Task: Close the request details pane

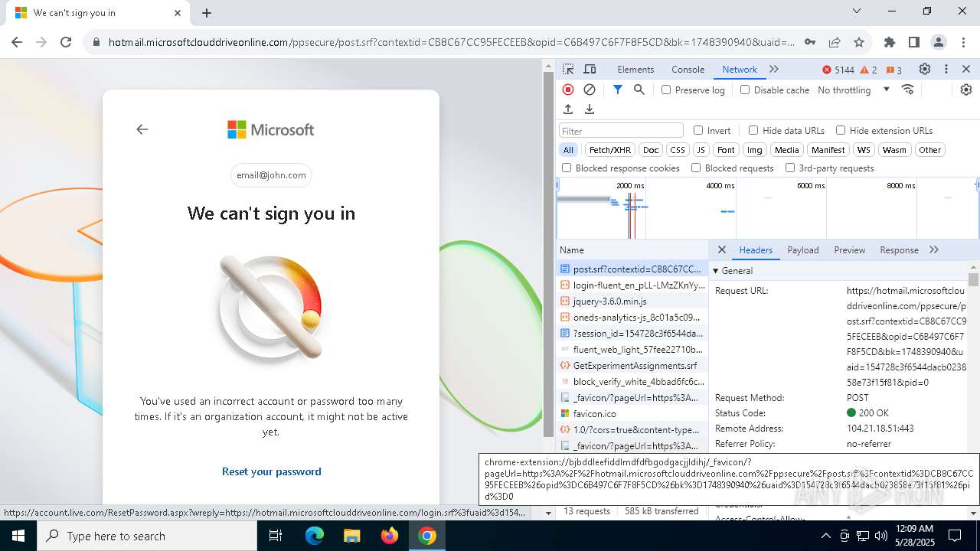Action: (721, 249)
